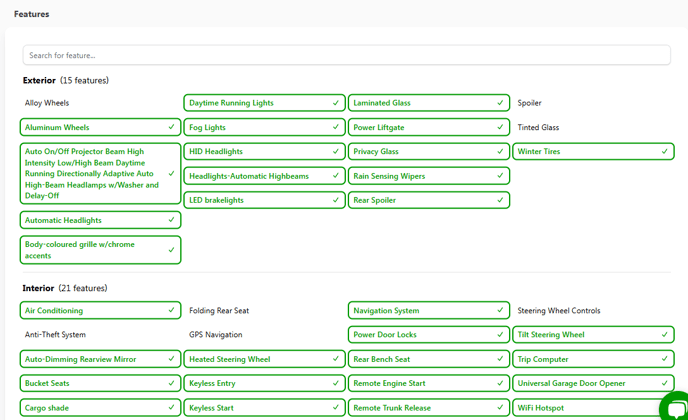Viewport: 688px width, 420px height.
Task: Click checkmark icon on Rear Spoiler
Action: click(500, 200)
